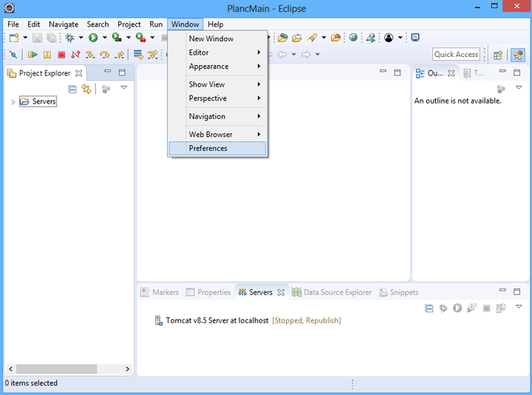Toggle Skip All Breakpoints icon
The height and width of the screenshot is (395, 532).
(13, 55)
